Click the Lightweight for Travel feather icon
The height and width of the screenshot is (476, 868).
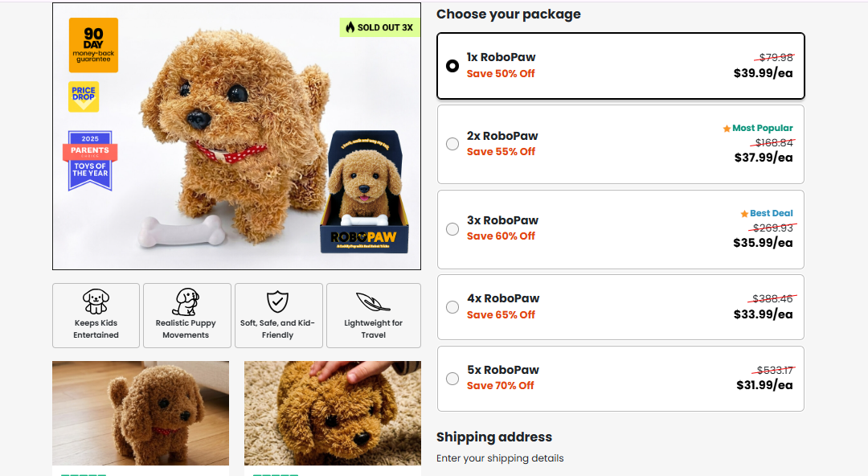373,302
